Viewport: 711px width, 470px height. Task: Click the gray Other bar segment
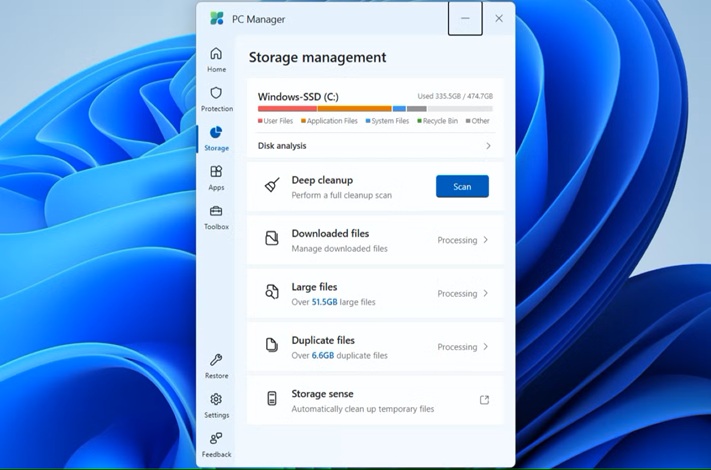417,109
